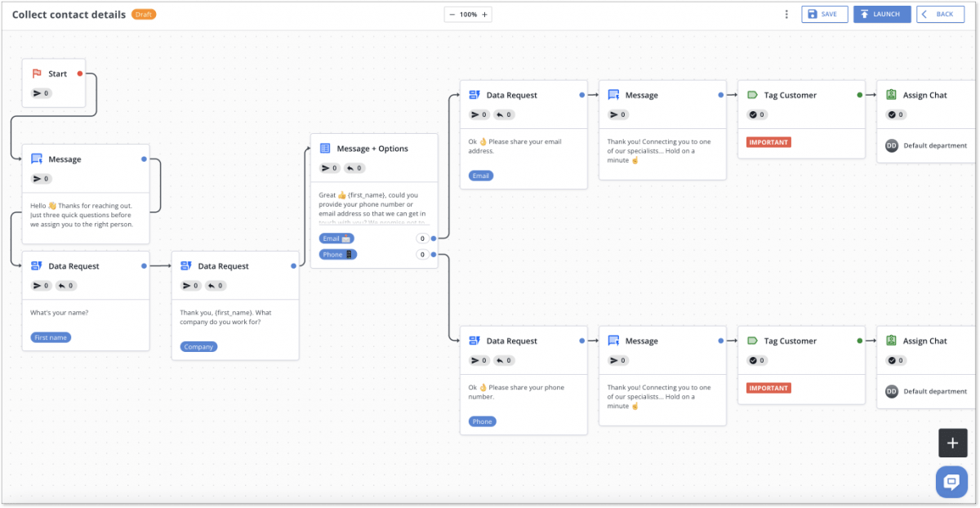
Task: Click the Assign Chat clipboard icon
Action: pos(889,95)
